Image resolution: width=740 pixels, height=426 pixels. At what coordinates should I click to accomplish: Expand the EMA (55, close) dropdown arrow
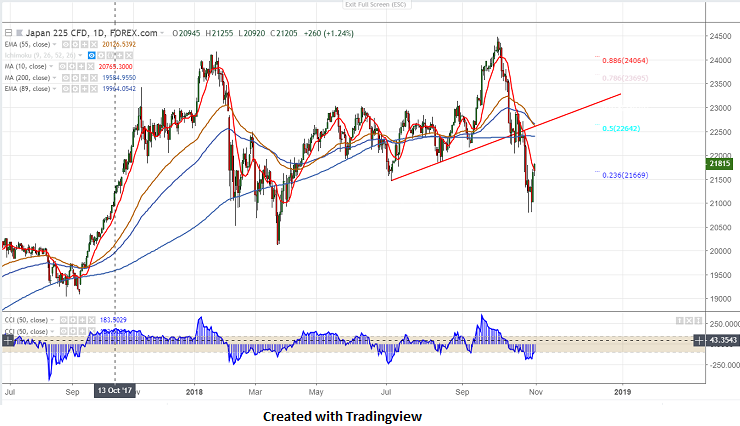click(x=54, y=44)
